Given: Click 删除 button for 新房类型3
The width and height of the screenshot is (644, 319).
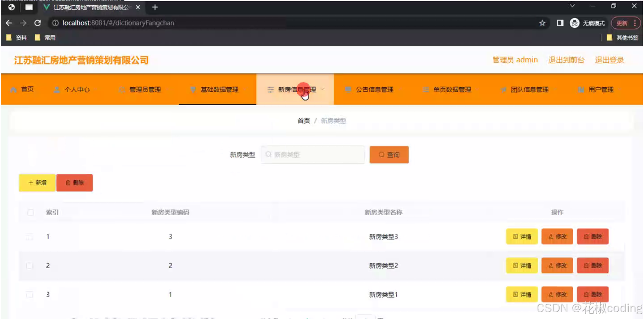Looking at the screenshot, I should [593, 237].
